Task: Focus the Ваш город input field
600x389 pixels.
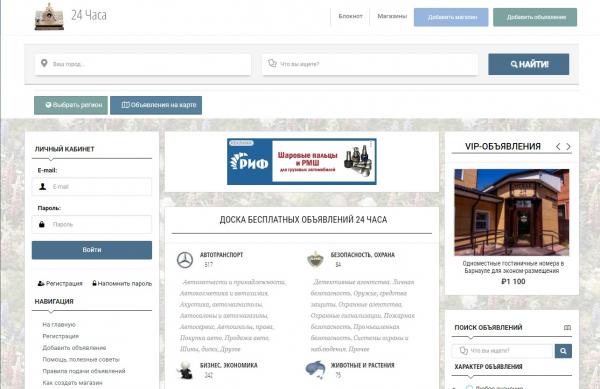Action: tap(143, 64)
